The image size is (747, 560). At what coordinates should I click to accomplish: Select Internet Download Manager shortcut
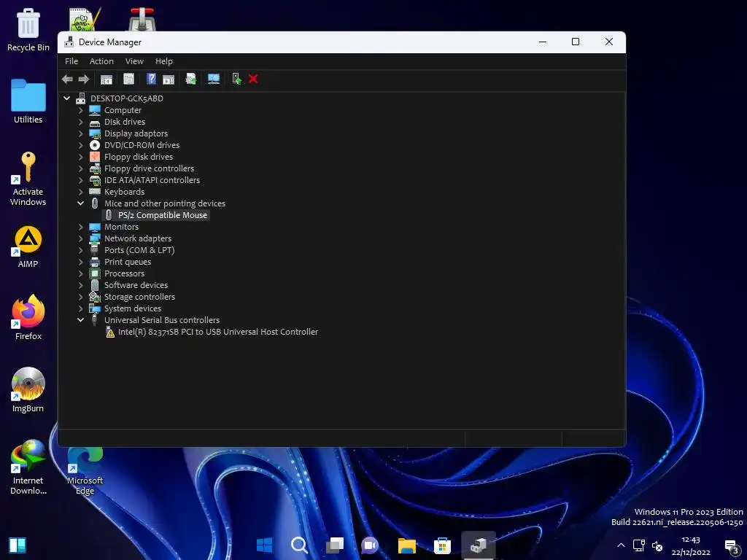point(28,467)
